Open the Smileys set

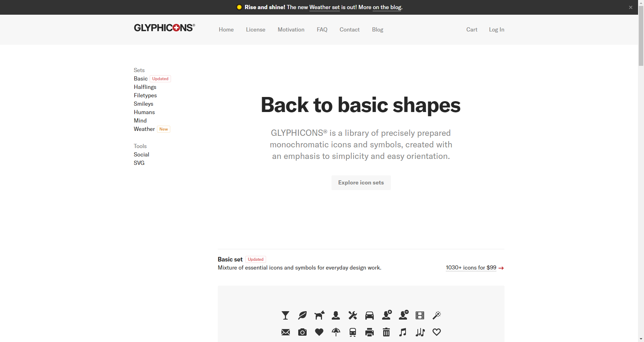click(143, 104)
